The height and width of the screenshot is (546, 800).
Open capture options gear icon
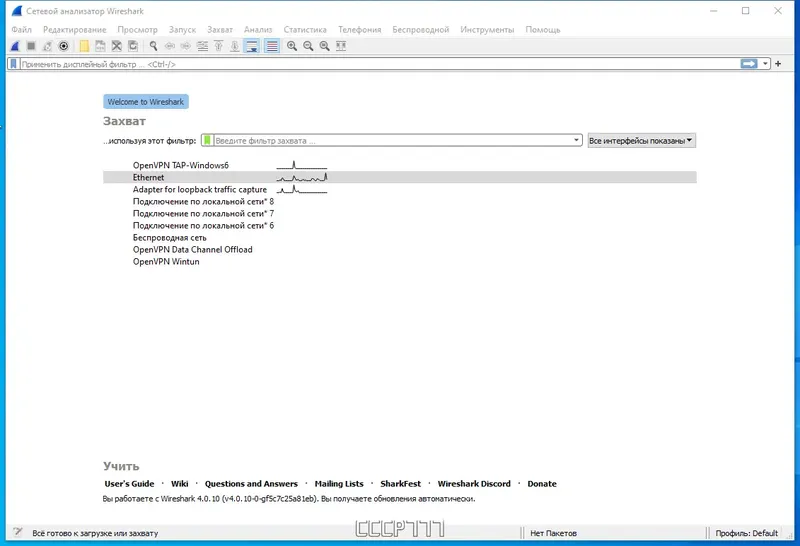(63, 46)
